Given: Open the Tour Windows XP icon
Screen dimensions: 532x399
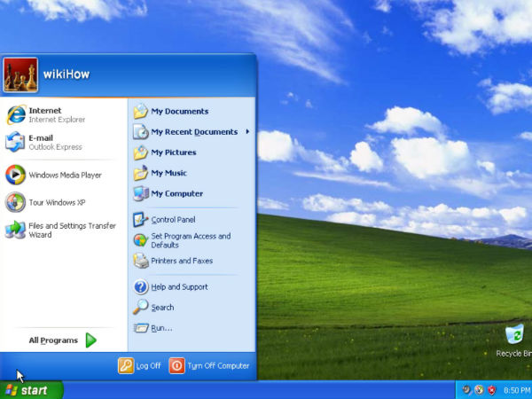Looking at the screenshot, I should (15, 202).
